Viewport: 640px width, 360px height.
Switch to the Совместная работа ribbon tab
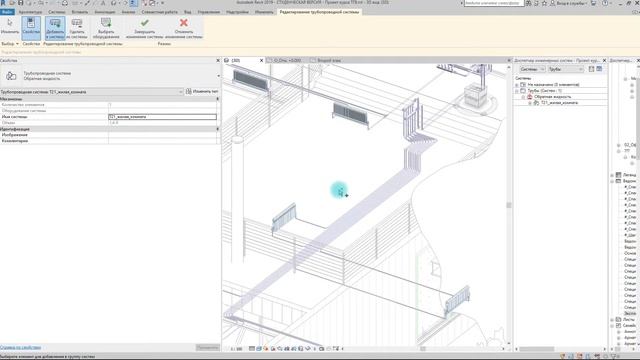(160, 12)
